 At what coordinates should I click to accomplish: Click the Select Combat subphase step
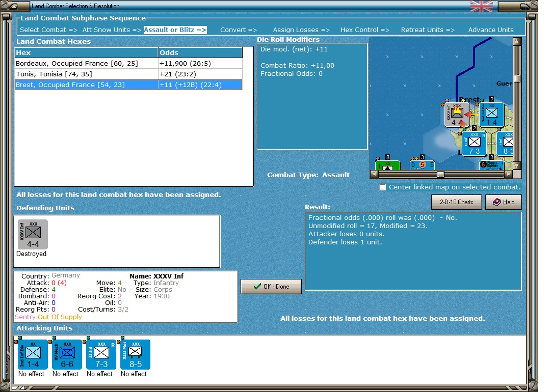pos(48,30)
